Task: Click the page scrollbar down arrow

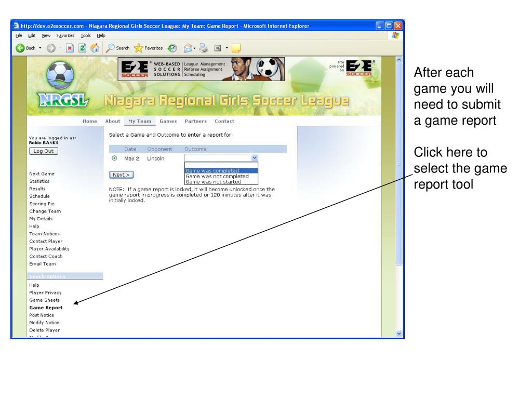Action: pyautogui.click(x=399, y=334)
